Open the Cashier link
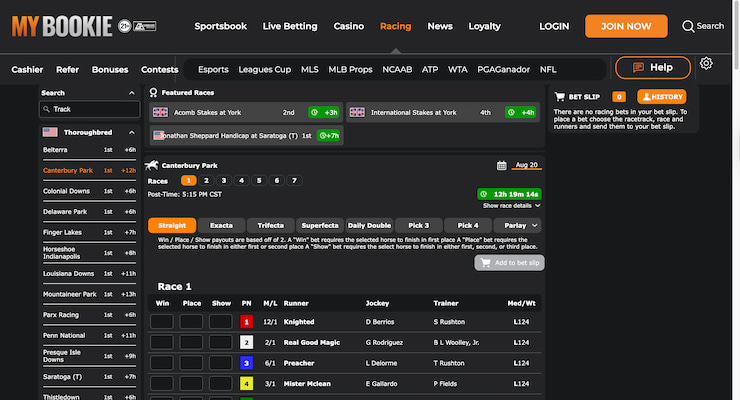Viewport: 740px width, 400px height. pyautogui.click(x=27, y=69)
